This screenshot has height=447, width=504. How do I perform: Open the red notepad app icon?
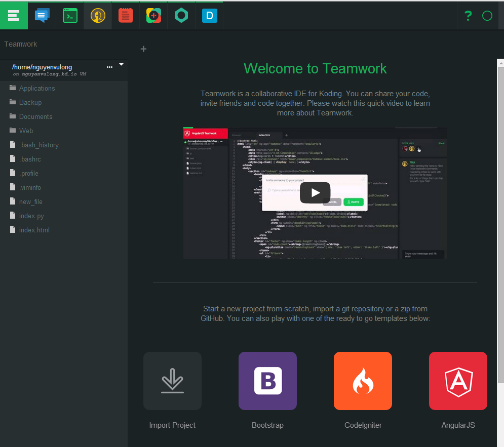pos(126,16)
